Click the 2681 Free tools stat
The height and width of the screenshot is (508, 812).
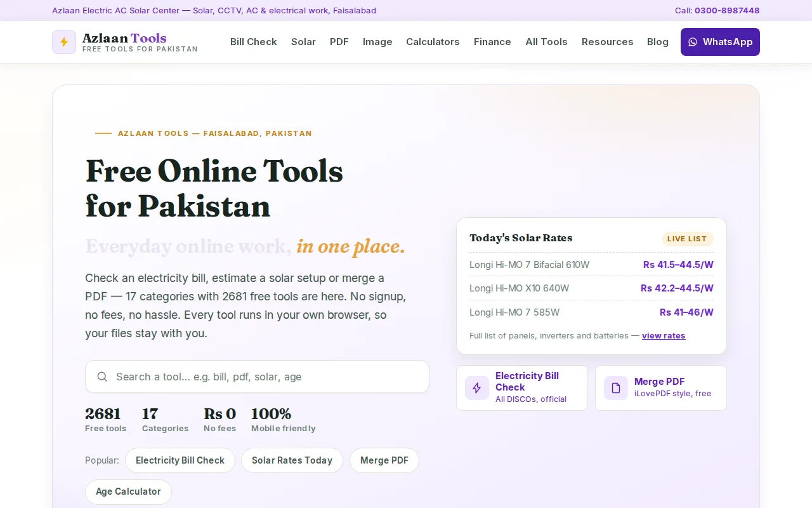tap(105, 420)
